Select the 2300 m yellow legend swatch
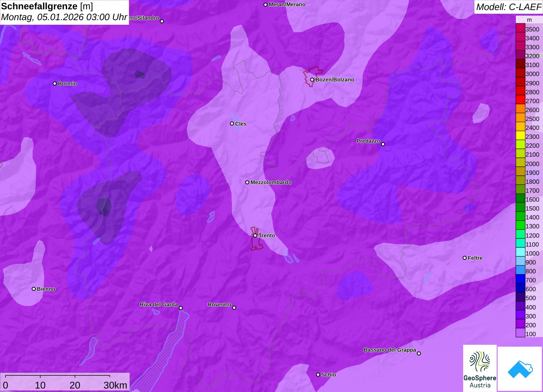The image size is (543, 392). [520, 136]
